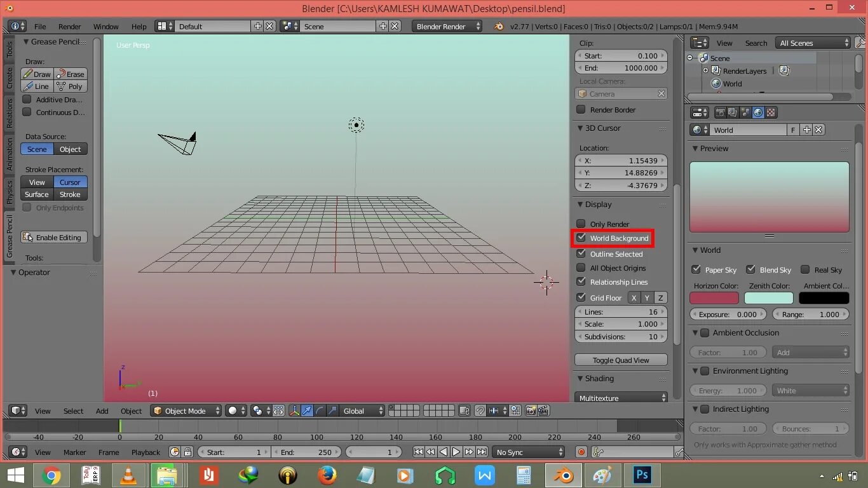This screenshot has width=868, height=488.
Task: Toggle the Paper Sky checkbox
Action: click(x=696, y=269)
